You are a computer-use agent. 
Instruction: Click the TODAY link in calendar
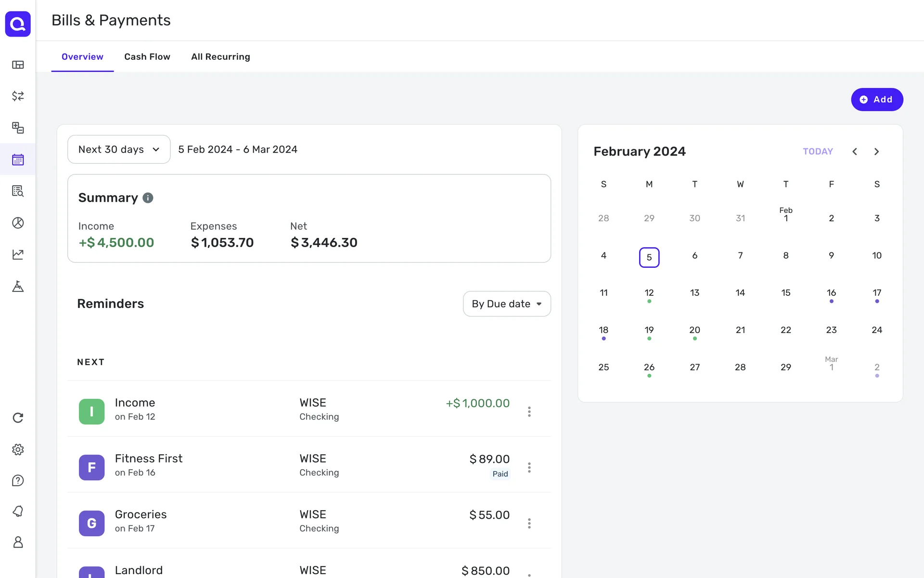pos(817,152)
